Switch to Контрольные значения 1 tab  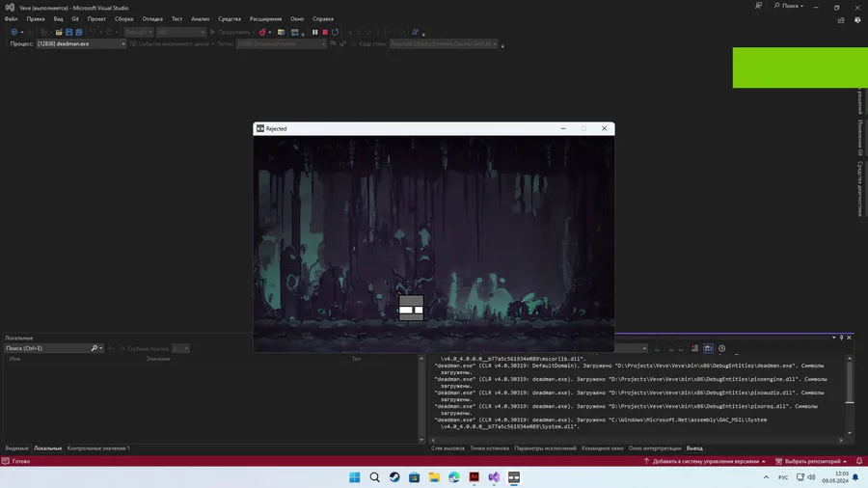(x=98, y=448)
